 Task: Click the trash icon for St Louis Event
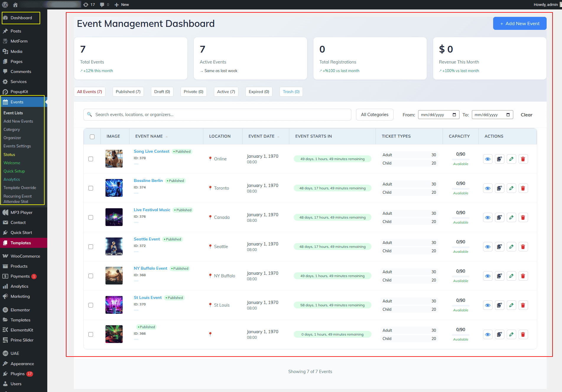523,305
